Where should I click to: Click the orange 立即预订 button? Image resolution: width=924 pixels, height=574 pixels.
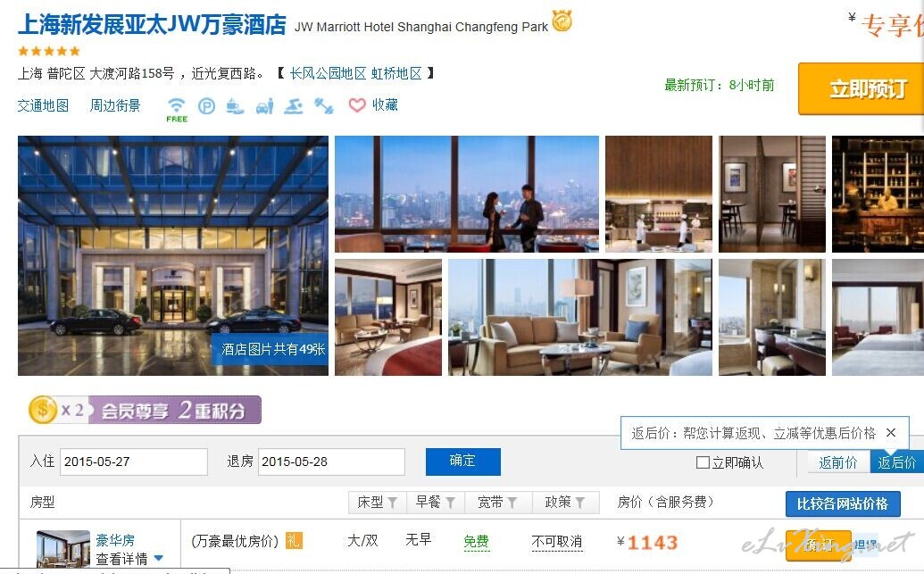[x=861, y=89]
